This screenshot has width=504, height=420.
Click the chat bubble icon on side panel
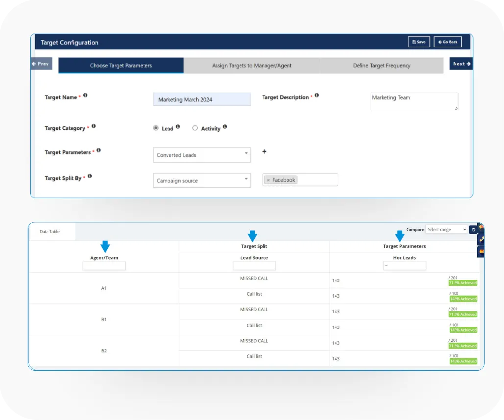(x=481, y=227)
